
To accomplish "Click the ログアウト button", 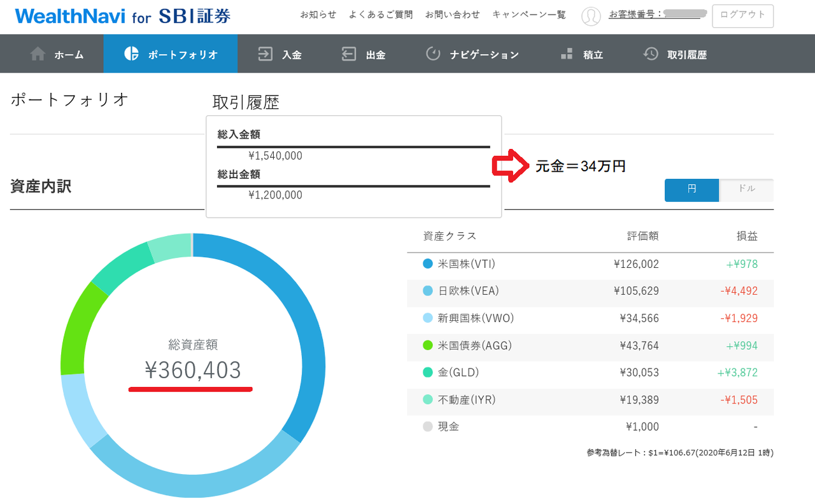I will point(743,16).
